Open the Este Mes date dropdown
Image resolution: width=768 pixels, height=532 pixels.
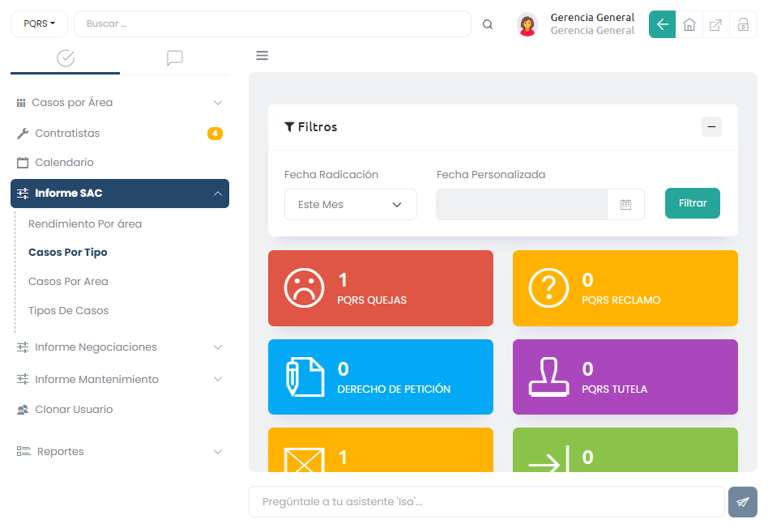350,205
